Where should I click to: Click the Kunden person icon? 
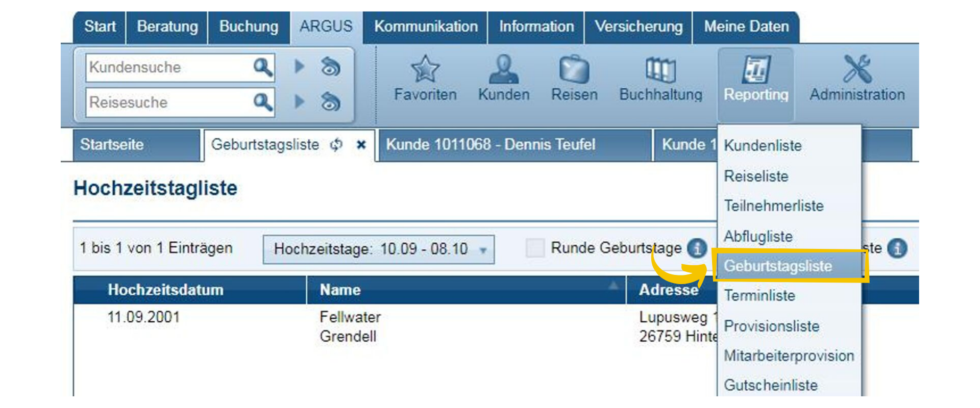[x=503, y=69]
